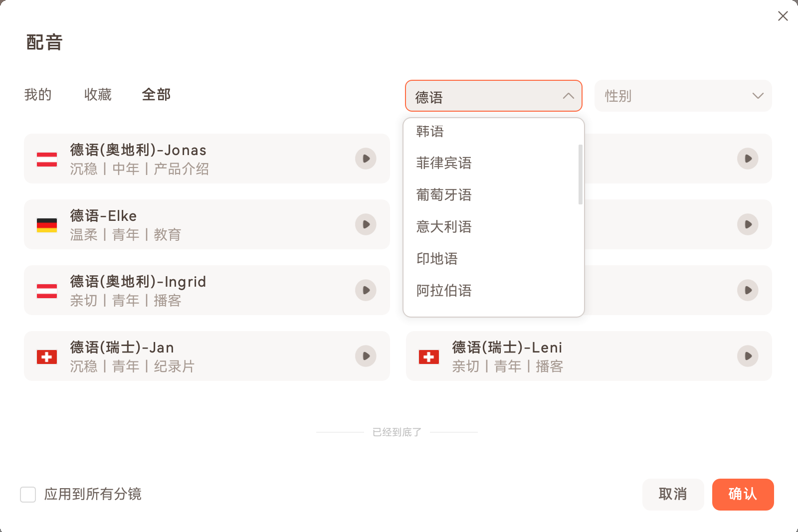This screenshot has width=798, height=532.
Task: Play the 德语(奥地利)-Ingrid voice sample
Action: click(x=366, y=290)
